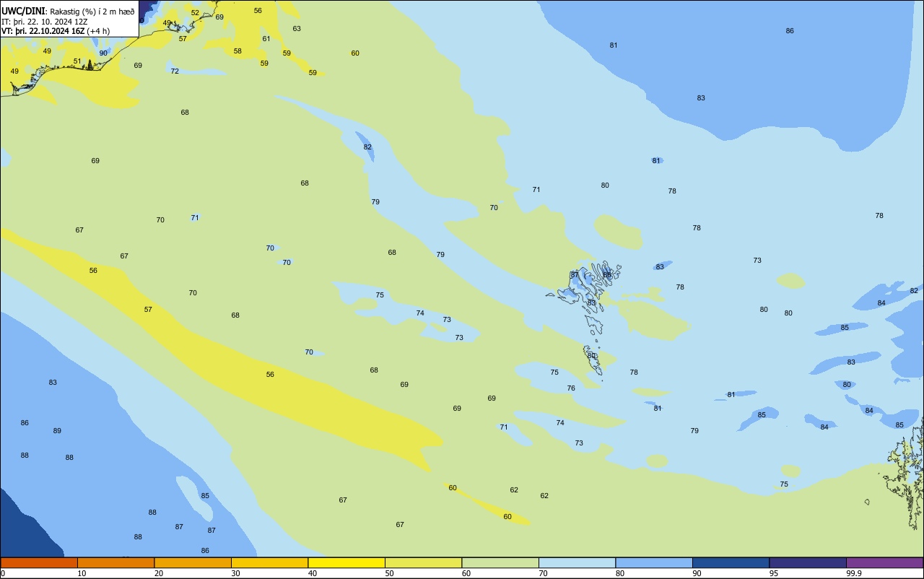The height and width of the screenshot is (579, 924).
Task: Select the legend tick label '95'
Action: coord(774,573)
